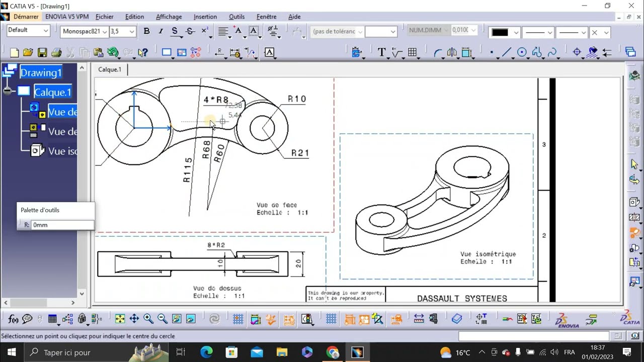Click the select arrow cursor on right toolbar
This screenshot has width=644, height=362.
(x=634, y=164)
